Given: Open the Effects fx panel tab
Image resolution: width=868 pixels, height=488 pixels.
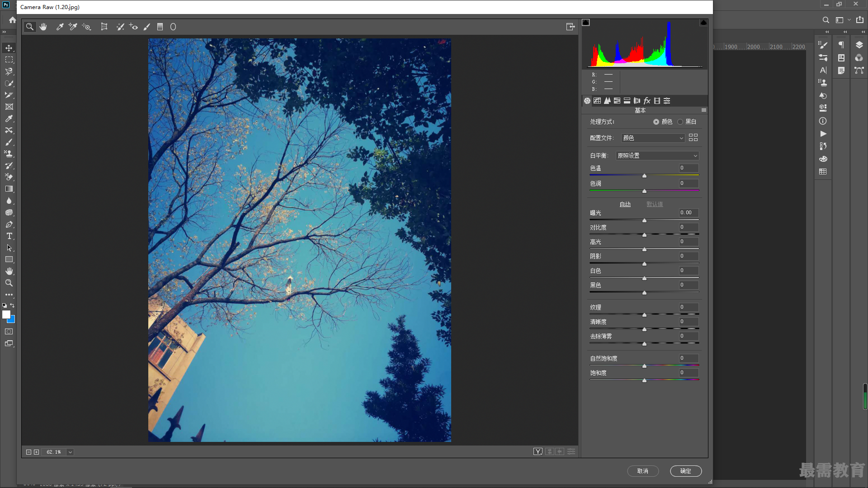Looking at the screenshot, I should 647,101.
